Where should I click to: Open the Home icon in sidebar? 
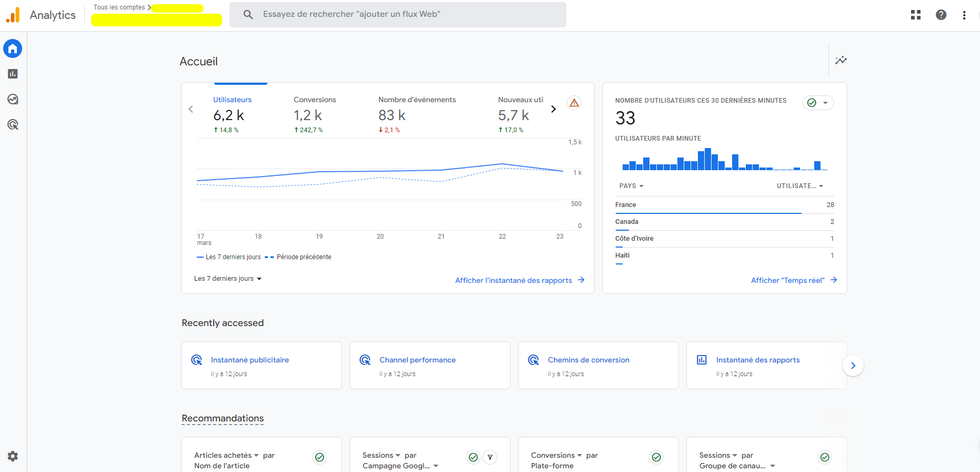(13, 48)
